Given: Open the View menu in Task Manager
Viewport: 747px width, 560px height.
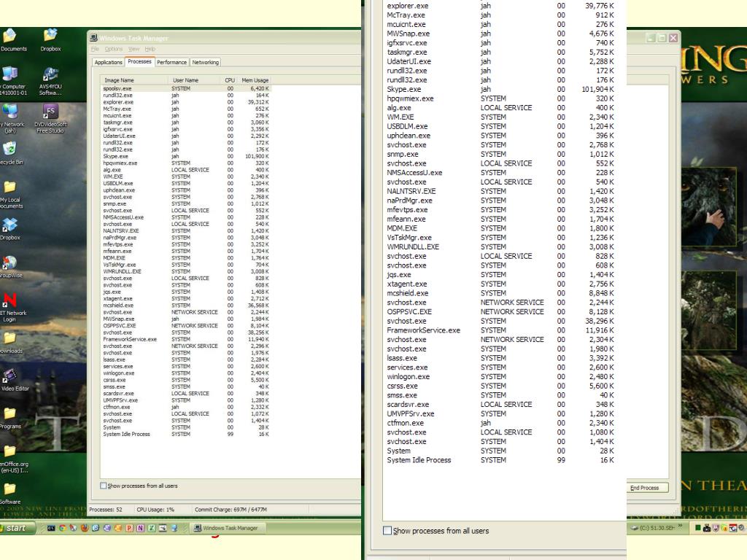Looking at the screenshot, I should 134,49.
